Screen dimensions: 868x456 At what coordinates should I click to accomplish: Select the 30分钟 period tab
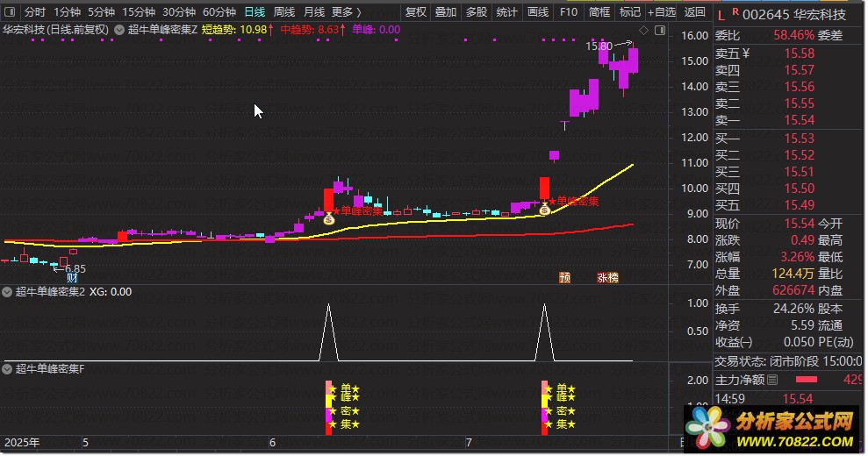click(179, 11)
